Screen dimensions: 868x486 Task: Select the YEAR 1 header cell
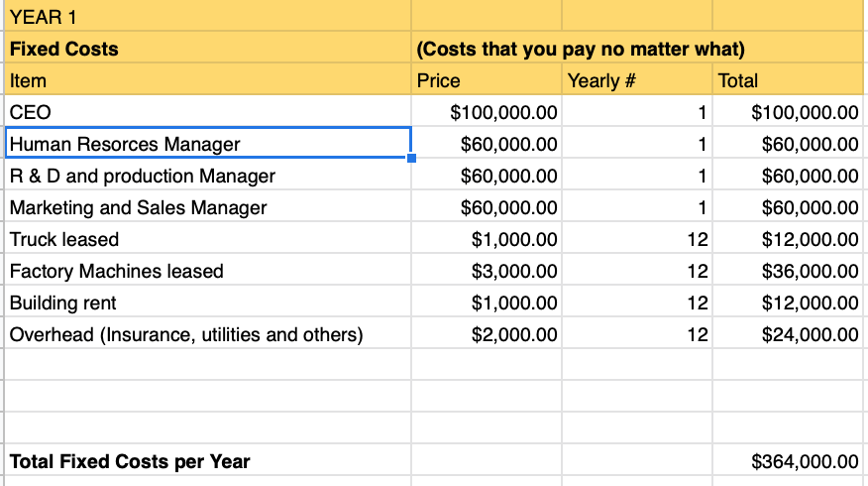click(208, 16)
